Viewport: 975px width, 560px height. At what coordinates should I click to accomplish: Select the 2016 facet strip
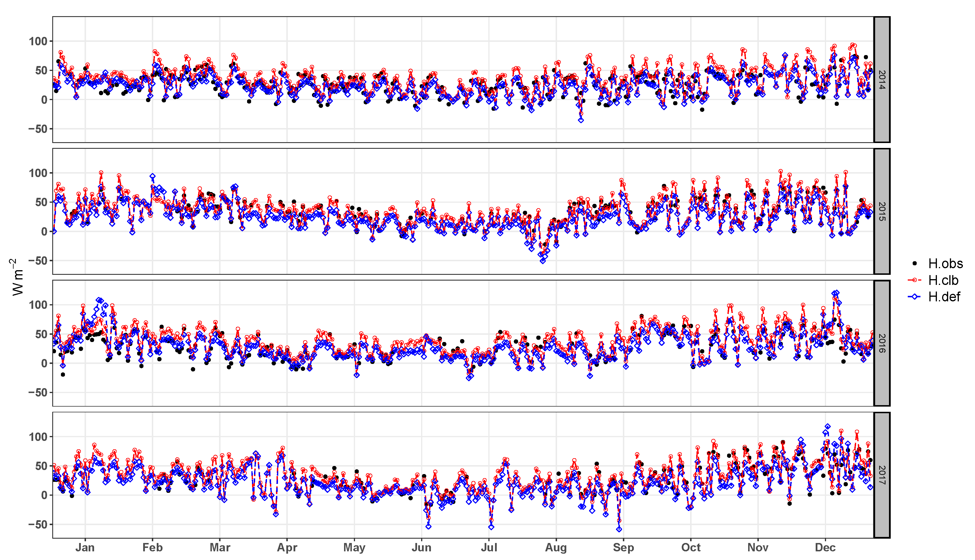click(x=882, y=343)
